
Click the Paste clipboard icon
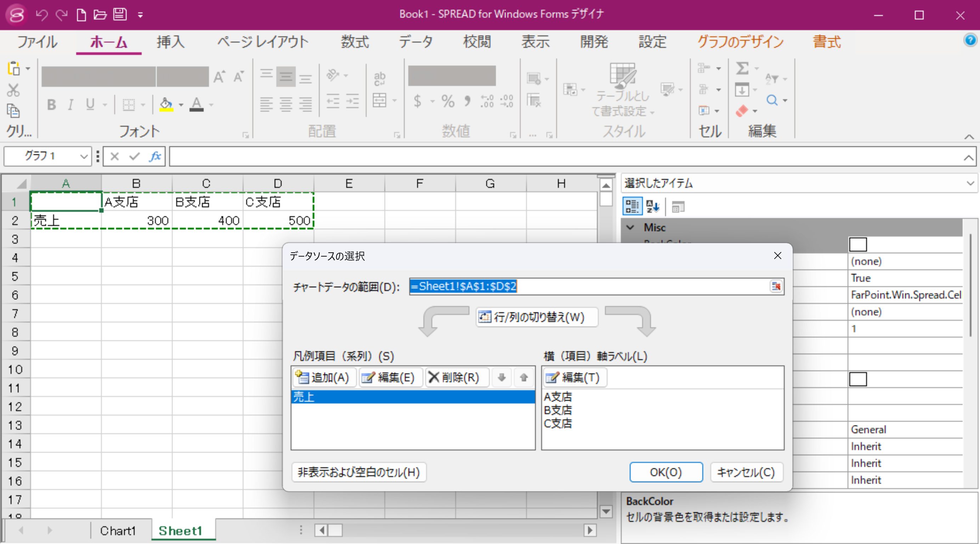14,69
